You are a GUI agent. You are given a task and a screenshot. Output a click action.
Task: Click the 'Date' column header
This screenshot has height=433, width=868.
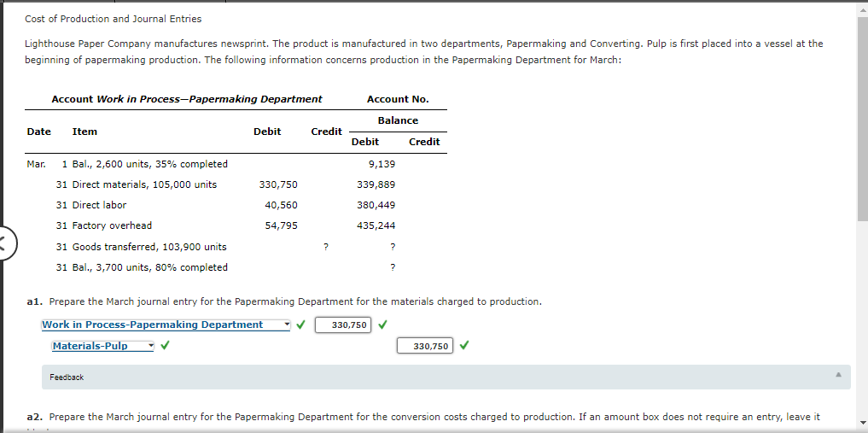38,132
